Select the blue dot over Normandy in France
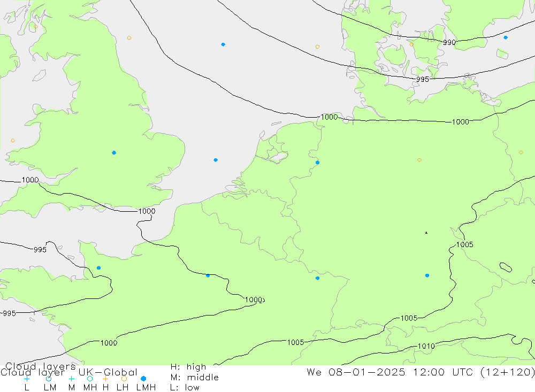 98,268
